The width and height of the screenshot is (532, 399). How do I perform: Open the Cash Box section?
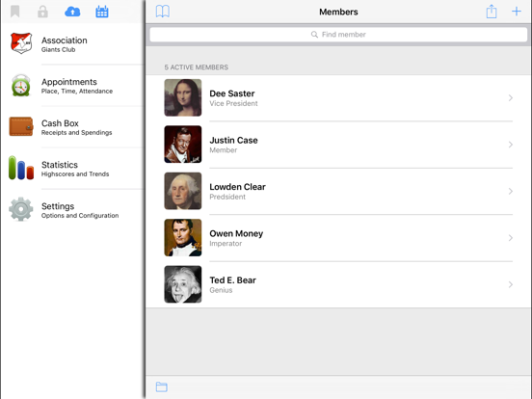[73, 127]
